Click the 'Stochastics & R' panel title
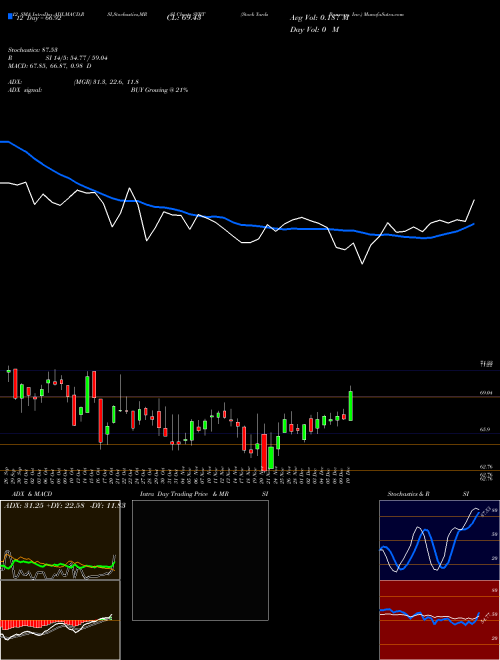Viewport: 500px width, 660px height. (x=409, y=494)
